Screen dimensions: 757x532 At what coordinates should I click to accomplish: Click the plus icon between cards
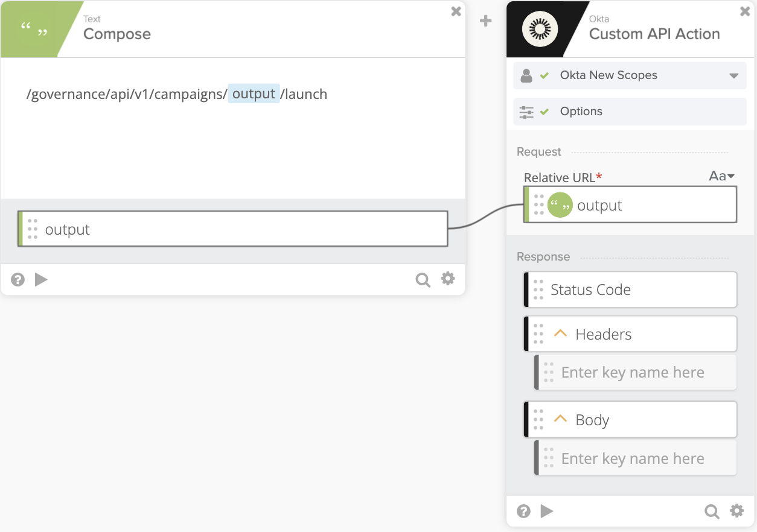coord(485,21)
